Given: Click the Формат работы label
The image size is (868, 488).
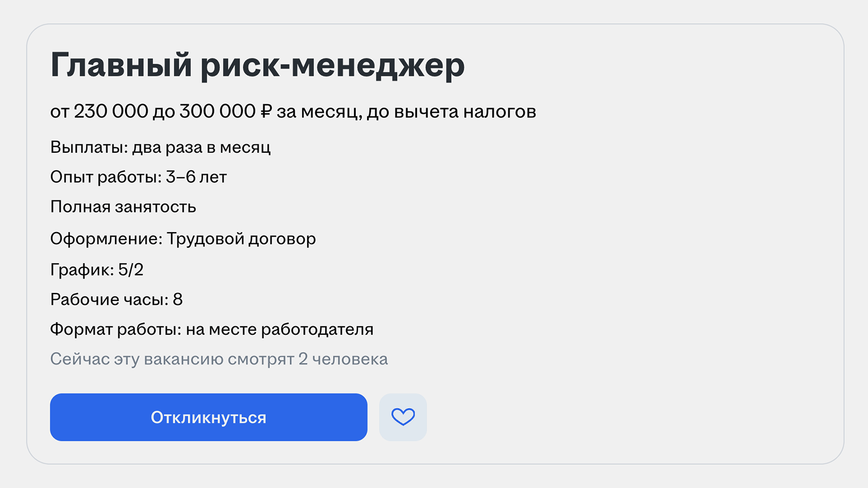Looking at the screenshot, I should coord(116,330).
